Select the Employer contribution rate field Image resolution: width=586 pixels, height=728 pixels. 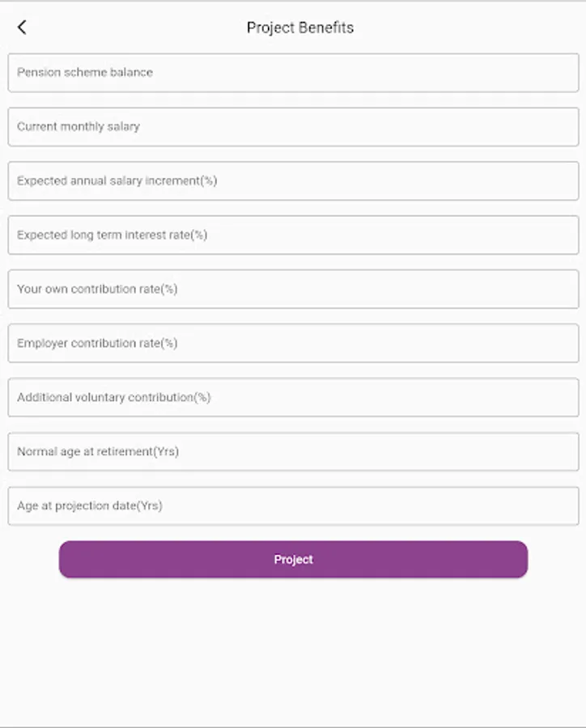tap(293, 344)
